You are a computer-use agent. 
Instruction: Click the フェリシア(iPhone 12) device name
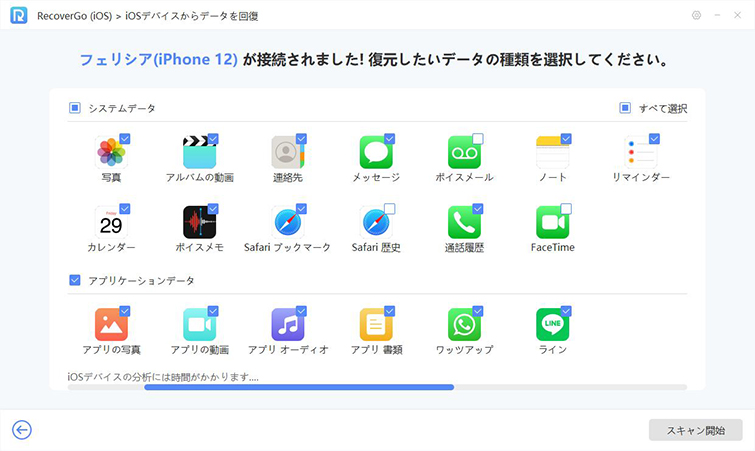tap(158, 60)
